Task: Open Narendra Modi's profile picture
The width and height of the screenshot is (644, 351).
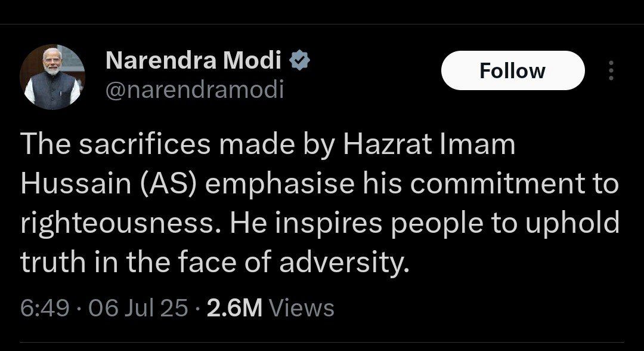Action: (x=52, y=76)
